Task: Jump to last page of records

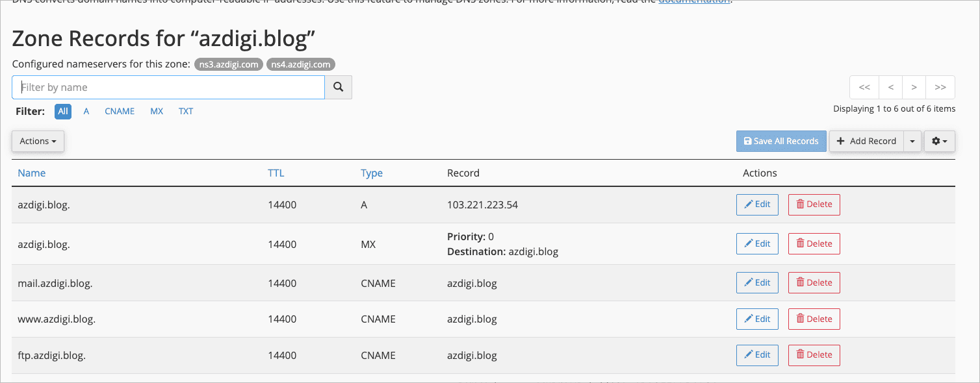Action: tap(940, 87)
